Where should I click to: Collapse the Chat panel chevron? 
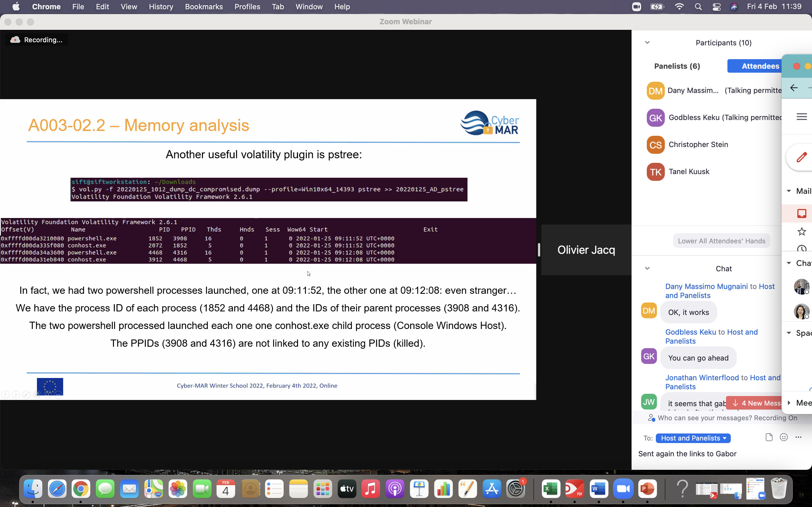[647, 268]
